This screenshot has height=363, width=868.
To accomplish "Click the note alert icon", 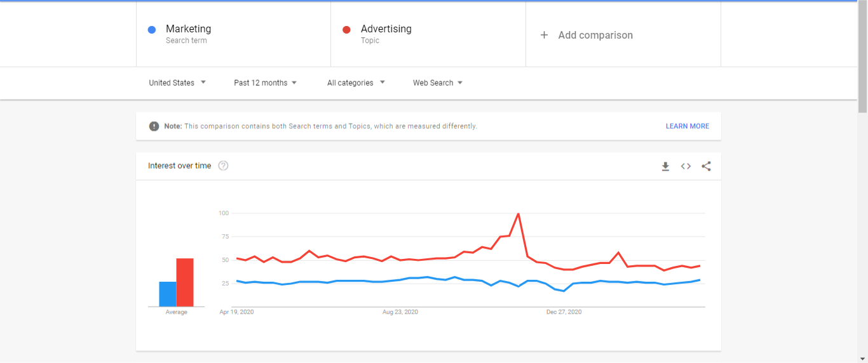I will click(x=154, y=126).
